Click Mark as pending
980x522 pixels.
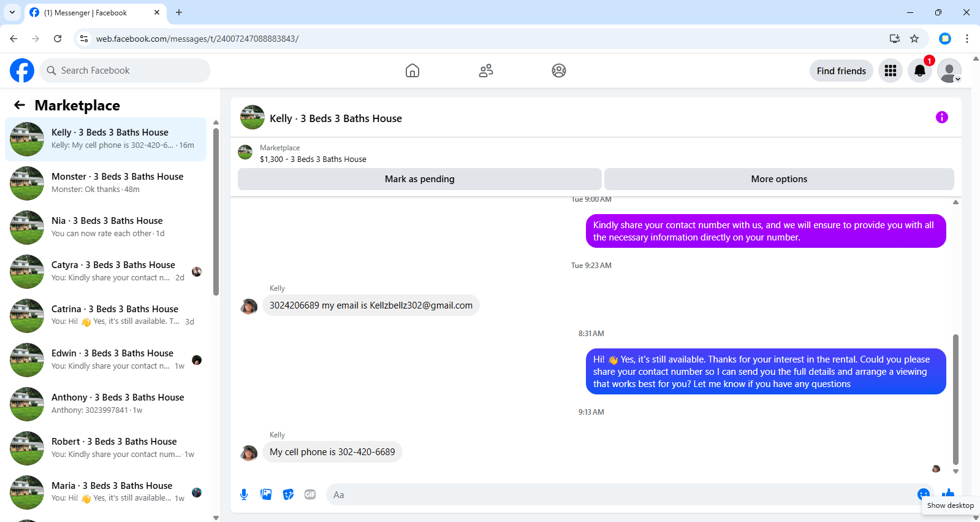(420, 179)
